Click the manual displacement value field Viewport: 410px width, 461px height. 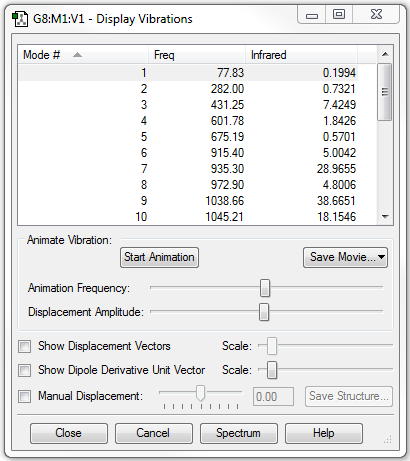273,397
